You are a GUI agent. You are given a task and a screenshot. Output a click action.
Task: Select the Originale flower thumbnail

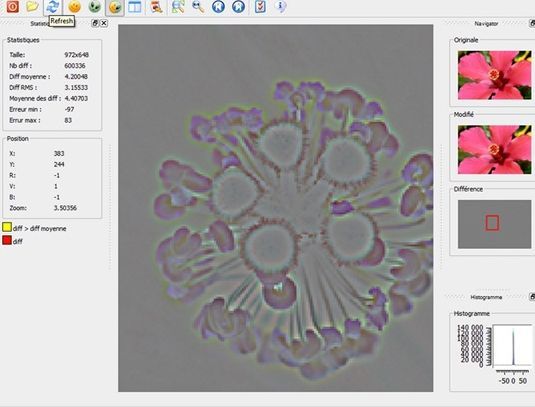coord(494,75)
